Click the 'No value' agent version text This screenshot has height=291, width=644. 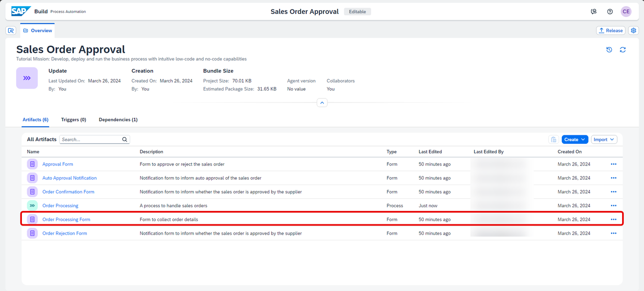point(297,89)
